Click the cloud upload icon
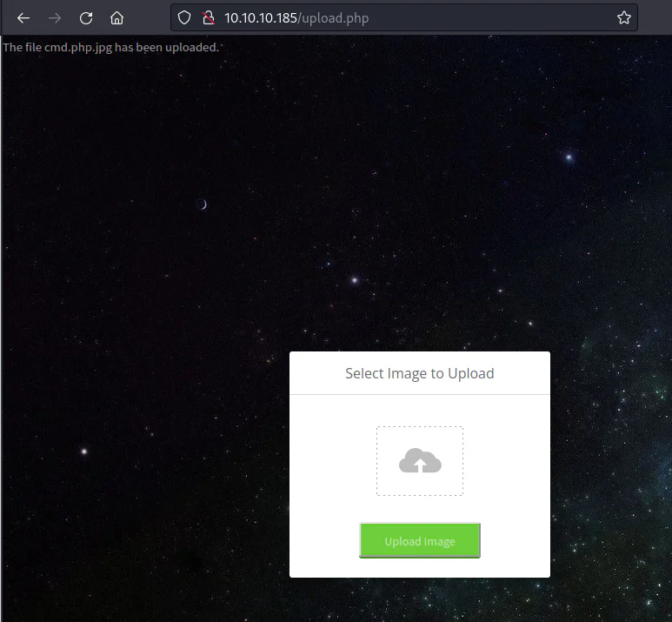Viewport: 672px width, 622px height. click(x=420, y=461)
